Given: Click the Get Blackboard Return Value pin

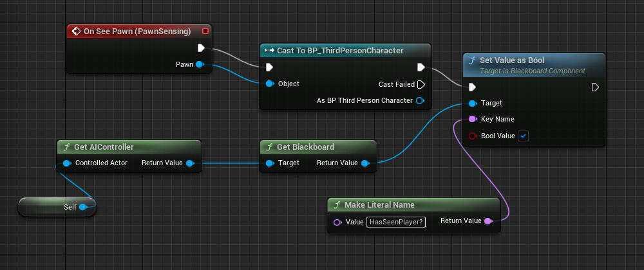Looking at the screenshot, I should 365,163.
